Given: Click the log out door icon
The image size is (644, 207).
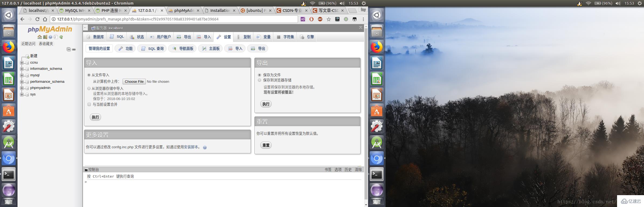Looking at the screenshot, I should tap(45, 37).
